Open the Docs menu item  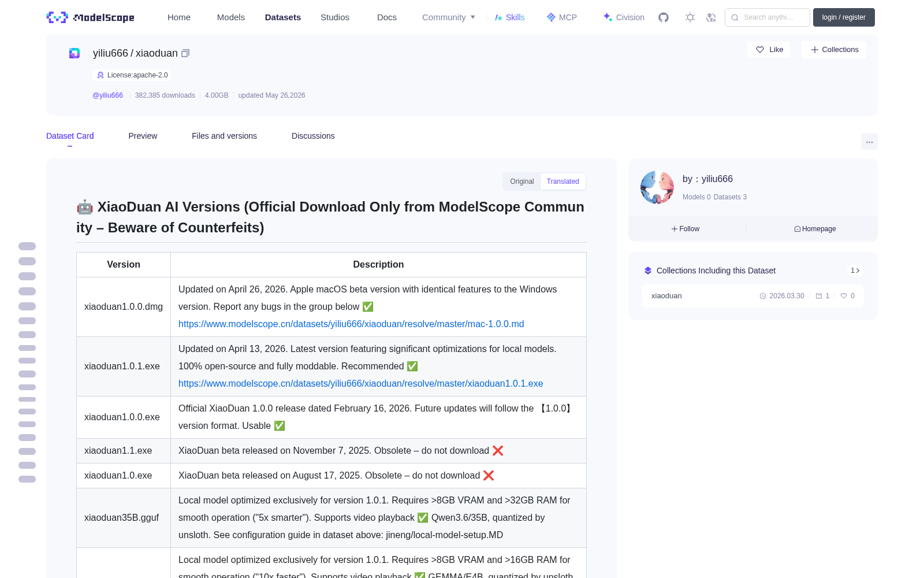click(387, 17)
